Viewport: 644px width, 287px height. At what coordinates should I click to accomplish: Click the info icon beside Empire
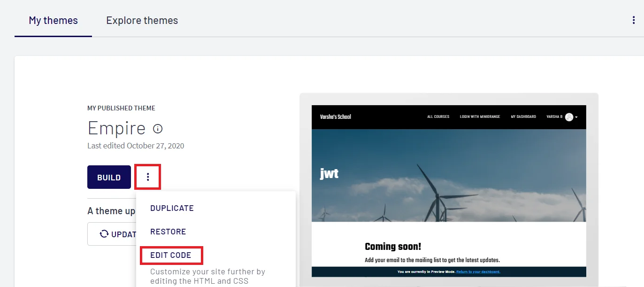pyautogui.click(x=158, y=128)
